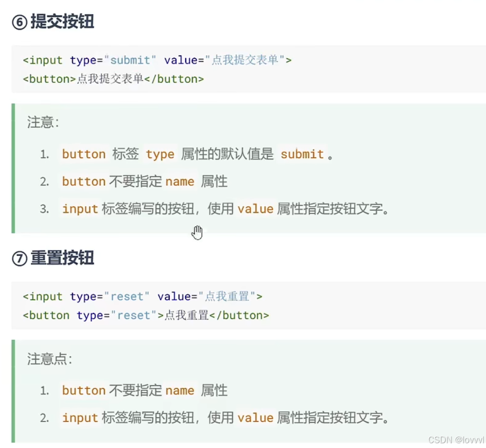Click the orange 'type' inline code word
Image resolution: width=486 pixels, height=448 pixels.
click(x=160, y=154)
